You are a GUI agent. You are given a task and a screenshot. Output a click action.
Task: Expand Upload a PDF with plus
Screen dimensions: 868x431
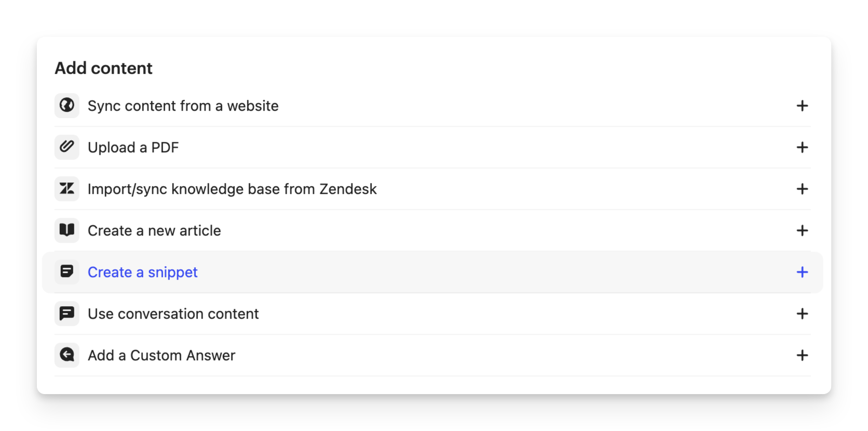[802, 147]
